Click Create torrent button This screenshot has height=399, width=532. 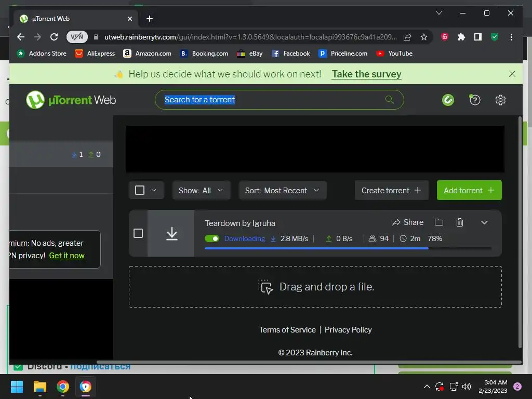click(x=391, y=190)
